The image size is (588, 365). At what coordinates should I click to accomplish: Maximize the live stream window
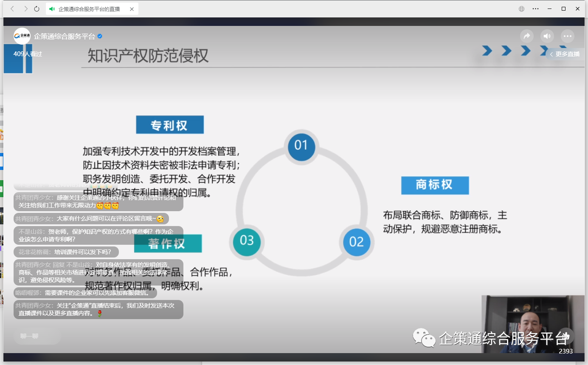click(x=563, y=9)
